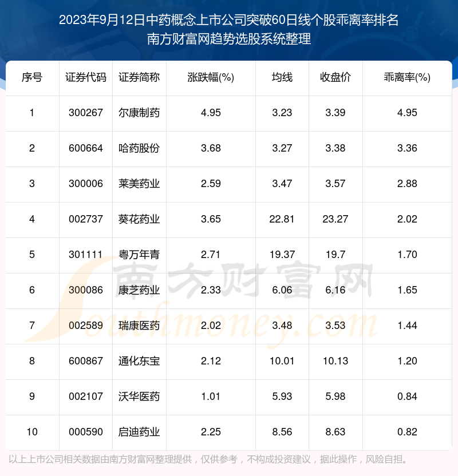Click 启迪药业 deviation rate 0.82
The width and height of the screenshot is (458, 476).
tap(407, 432)
